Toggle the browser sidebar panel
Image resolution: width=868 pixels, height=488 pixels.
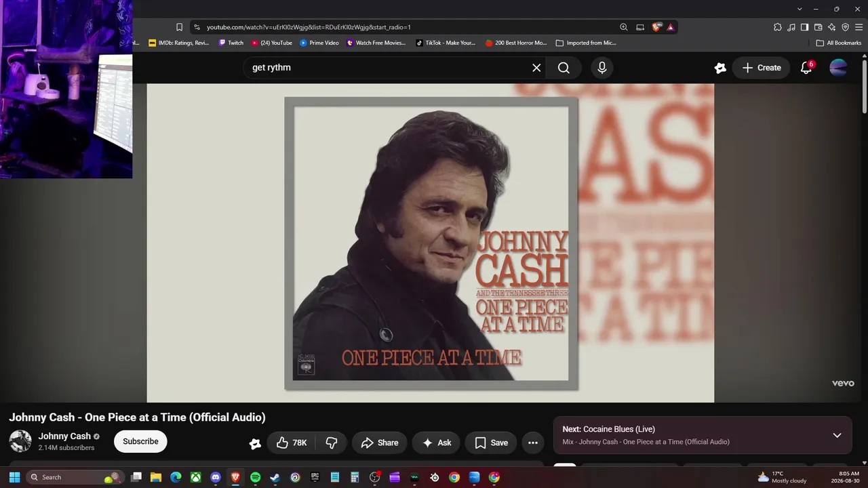[x=804, y=27]
